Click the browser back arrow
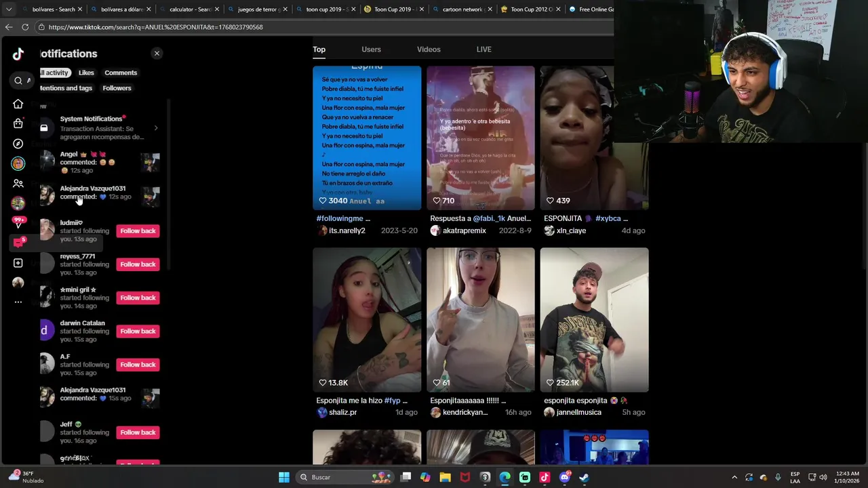 [9, 27]
